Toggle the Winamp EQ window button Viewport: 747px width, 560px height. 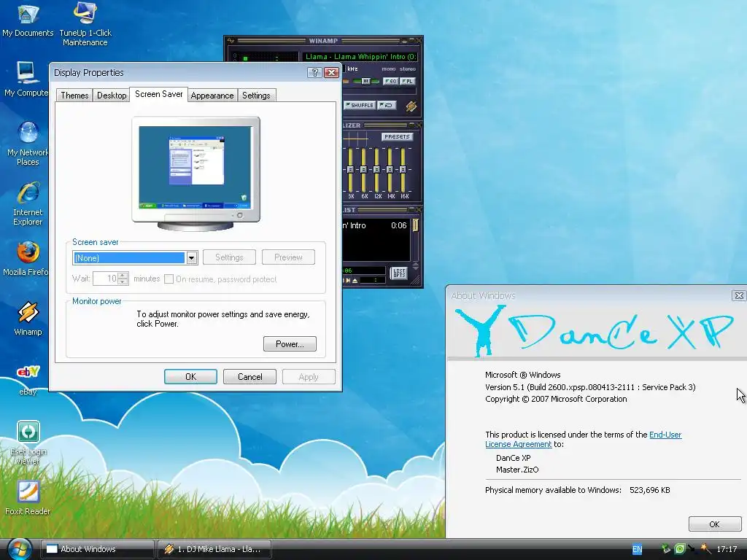(x=391, y=82)
